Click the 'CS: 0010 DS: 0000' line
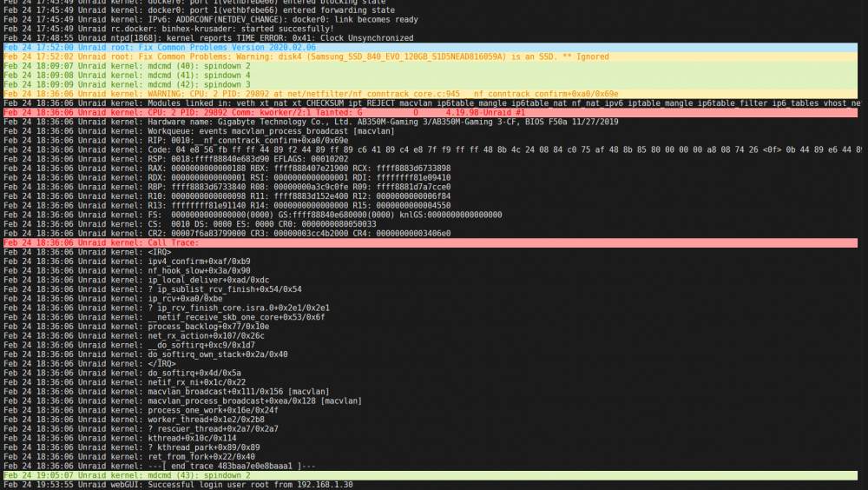This screenshot has width=868, height=490. [x=190, y=224]
